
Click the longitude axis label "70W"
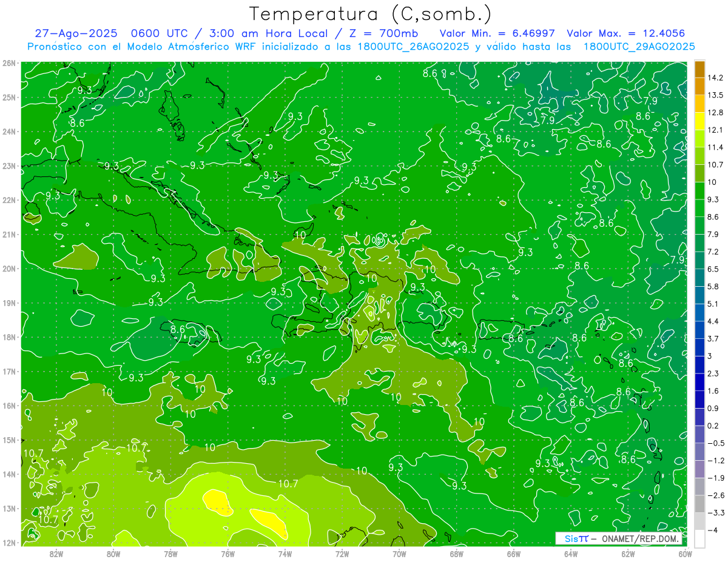[399, 554]
